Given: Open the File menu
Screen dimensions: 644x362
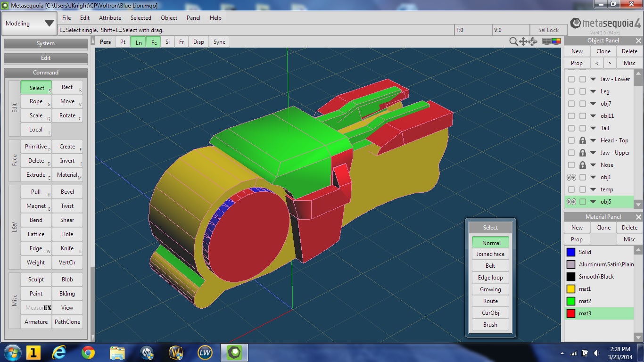Looking at the screenshot, I should coord(66,18).
